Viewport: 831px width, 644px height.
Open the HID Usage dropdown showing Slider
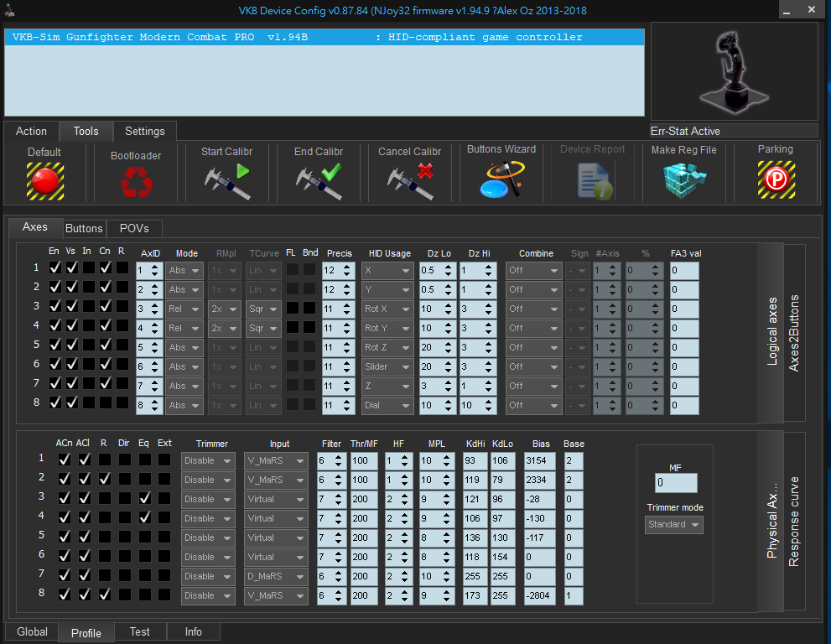click(x=387, y=366)
